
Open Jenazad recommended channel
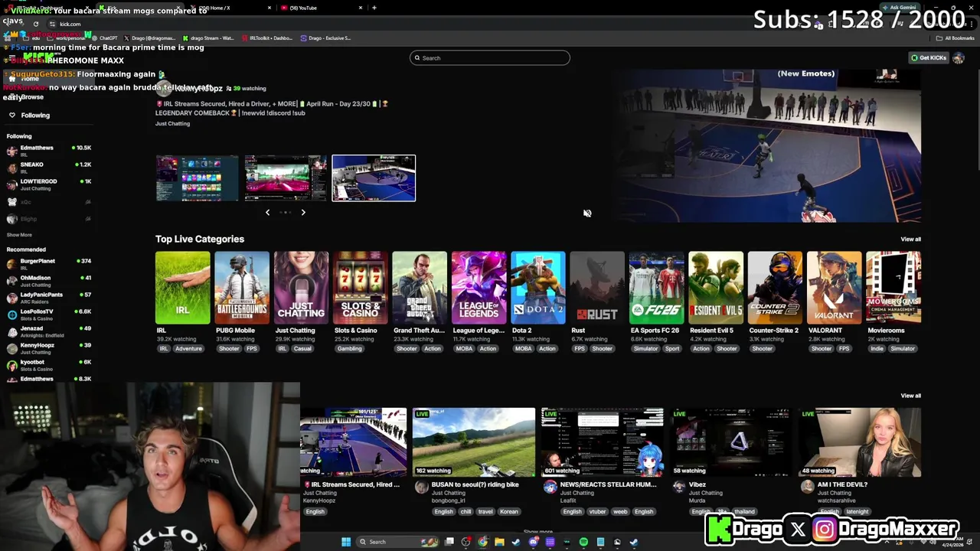49,331
